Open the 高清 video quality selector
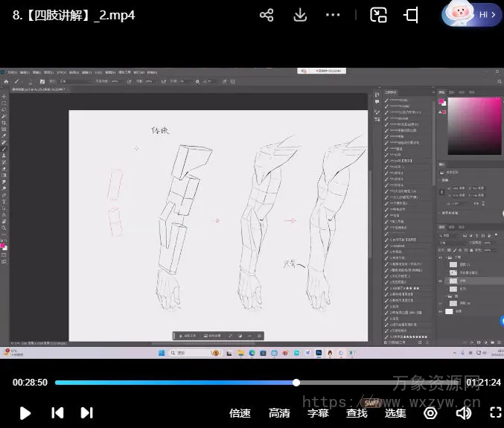This screenshot has height=428, width=504. [279, 413]
